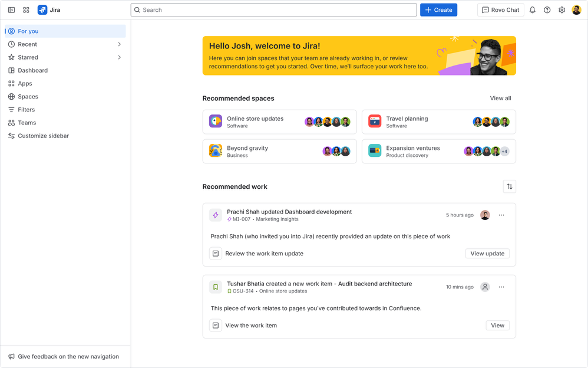Click the note icon beside Review the work item update
Screen dimensions: 588x368
[x=216, y=254]
